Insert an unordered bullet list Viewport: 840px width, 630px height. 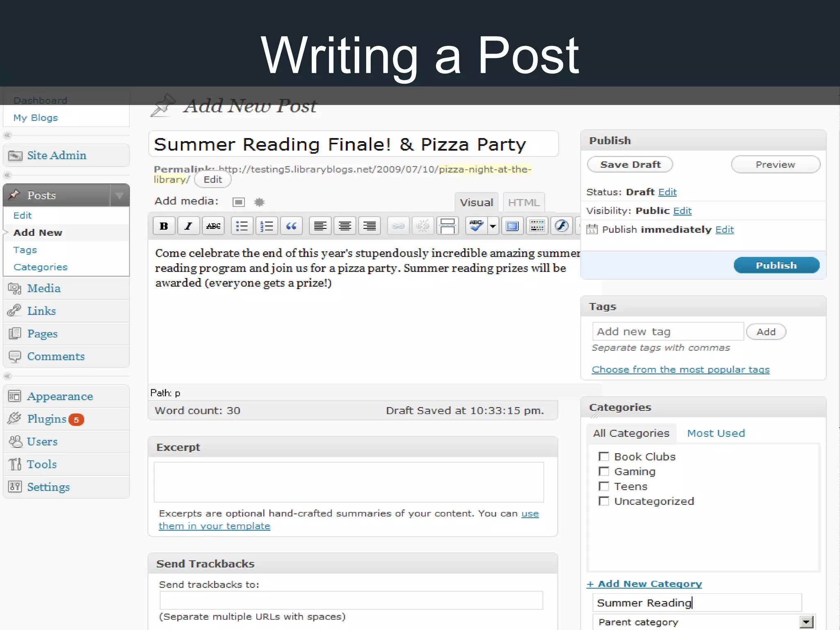pyautogui.click(x=242, y=226)
